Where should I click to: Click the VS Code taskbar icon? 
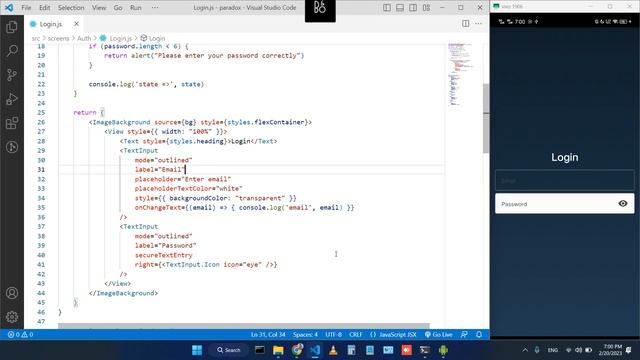click(315, 350)
